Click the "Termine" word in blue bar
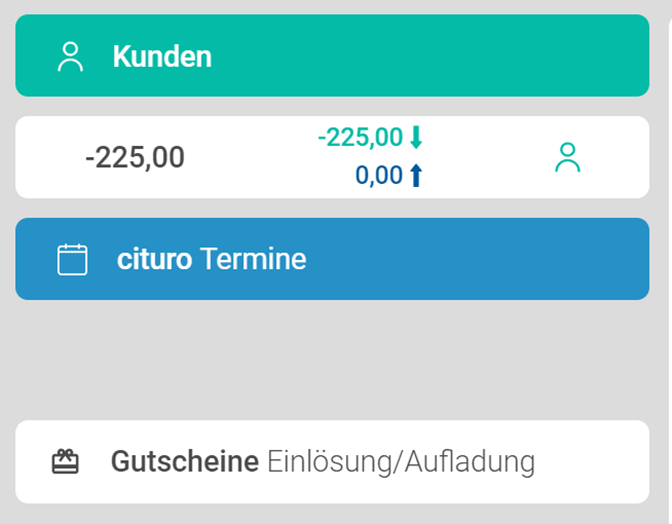Viewport: 672px width, 524px height. (x=253, y=260)
